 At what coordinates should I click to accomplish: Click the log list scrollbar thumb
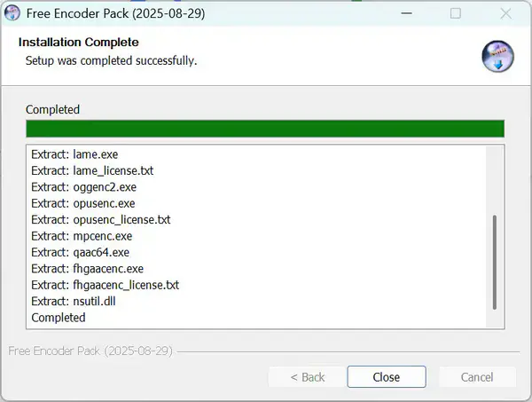(x=495, y=262)
